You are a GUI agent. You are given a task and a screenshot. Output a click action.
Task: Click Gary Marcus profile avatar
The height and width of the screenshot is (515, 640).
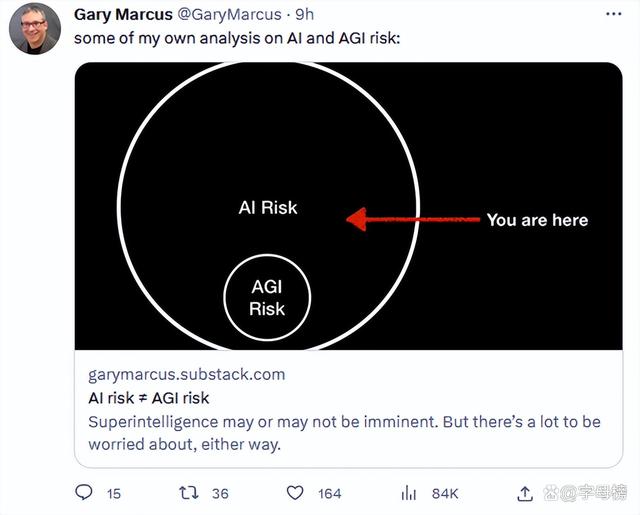click(35, 29)
